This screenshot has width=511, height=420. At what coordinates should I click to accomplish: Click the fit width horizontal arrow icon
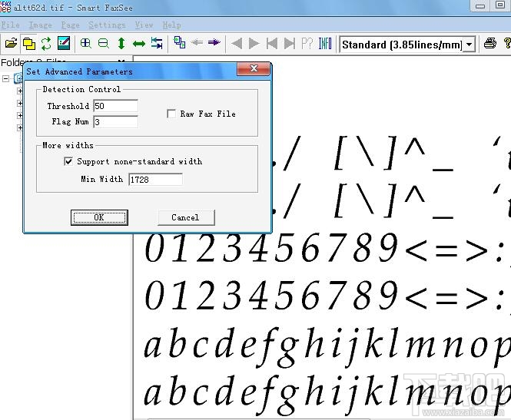pos(139,43)
